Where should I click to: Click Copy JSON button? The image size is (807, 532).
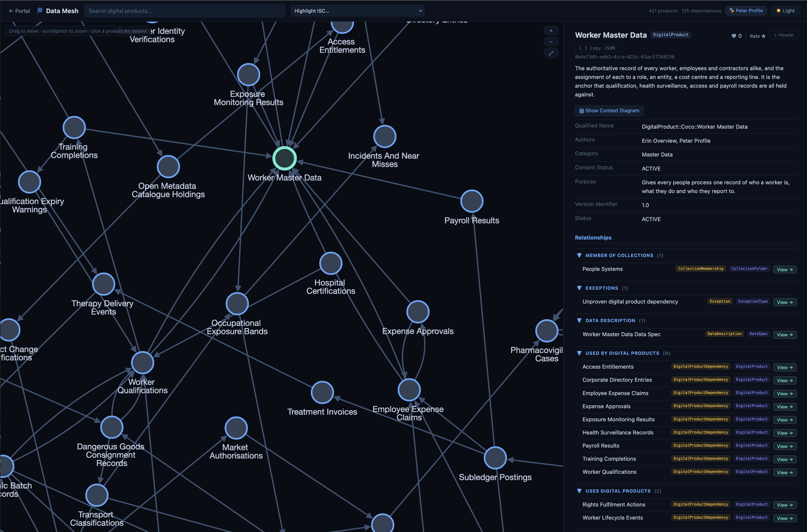[x=597, y=48]
